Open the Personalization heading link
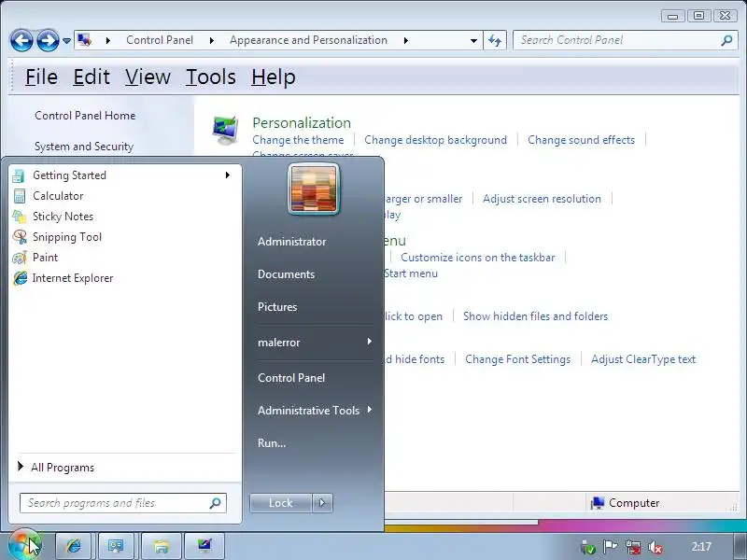The height and width of the screenshot is (560, 747). tap(302, 123)
